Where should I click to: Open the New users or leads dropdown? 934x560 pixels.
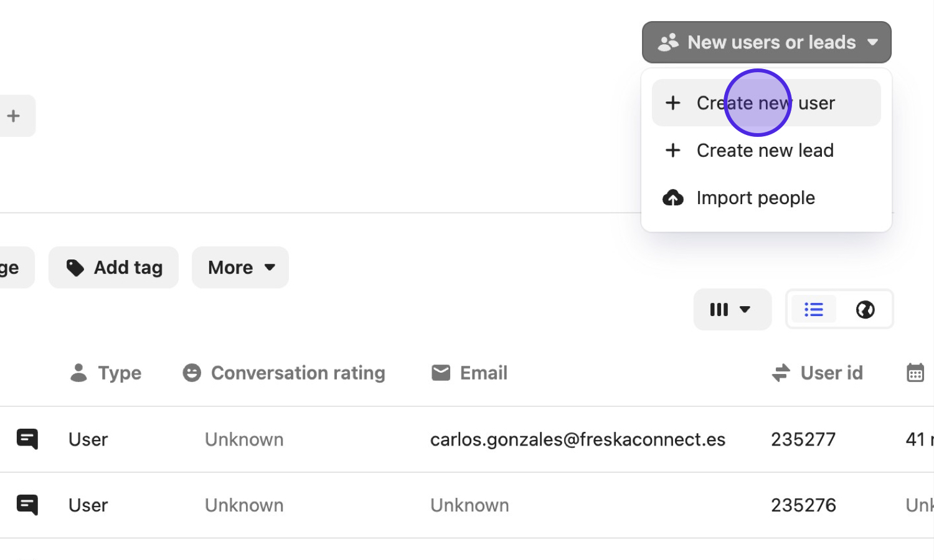point(767,42)
